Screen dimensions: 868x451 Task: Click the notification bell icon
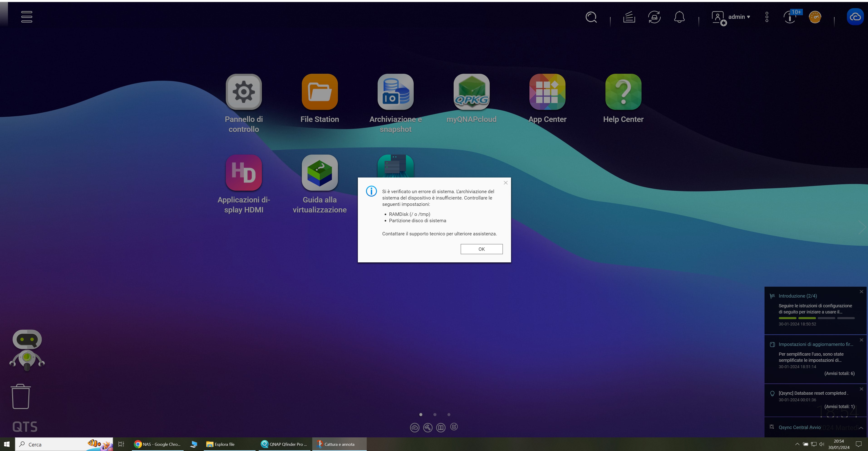pos(679,17)
